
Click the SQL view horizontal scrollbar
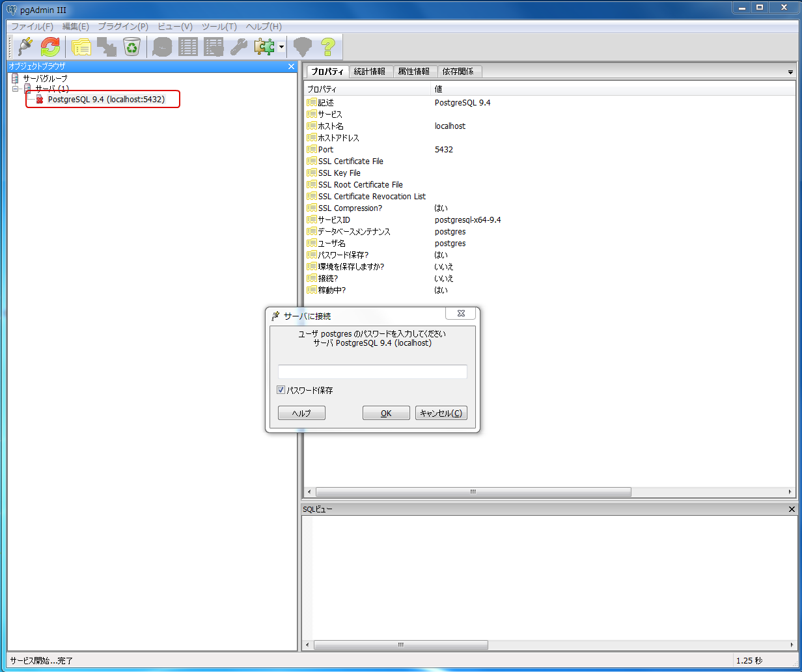click(x=400, y=645)
